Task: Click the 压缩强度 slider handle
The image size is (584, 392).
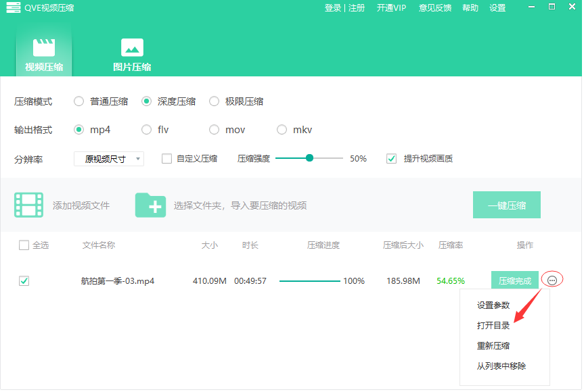Action: tap(309, 158)
